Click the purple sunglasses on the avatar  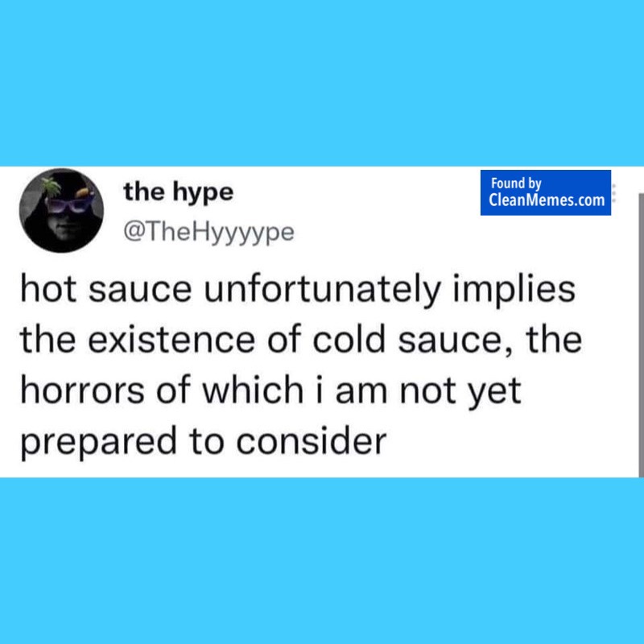pyautogui.click(x=68, y=204)
